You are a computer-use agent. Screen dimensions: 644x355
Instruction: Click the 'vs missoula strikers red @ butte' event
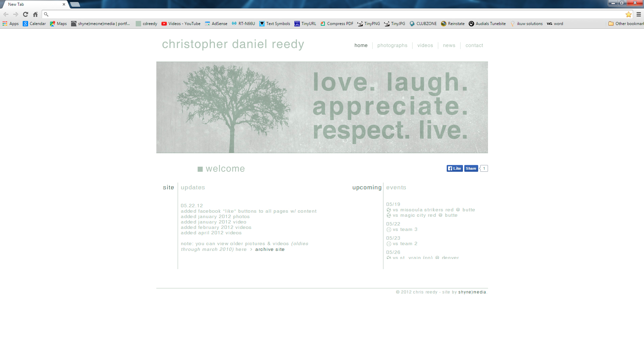point(430,210)
